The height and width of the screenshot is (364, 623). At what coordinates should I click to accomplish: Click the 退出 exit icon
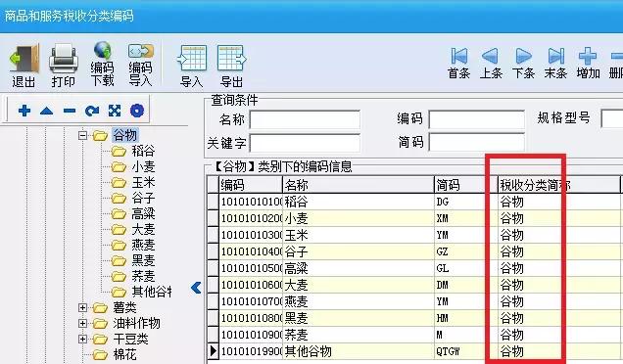click(24, 59)
